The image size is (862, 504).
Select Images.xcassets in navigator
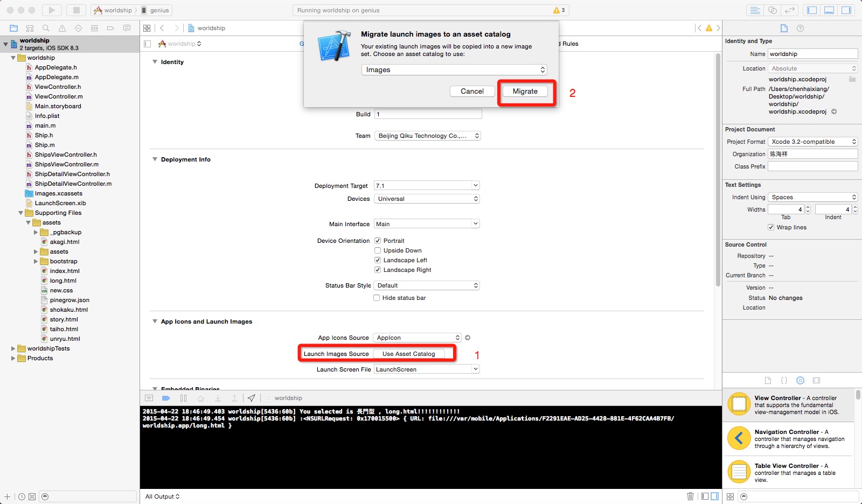coord(58,193)
